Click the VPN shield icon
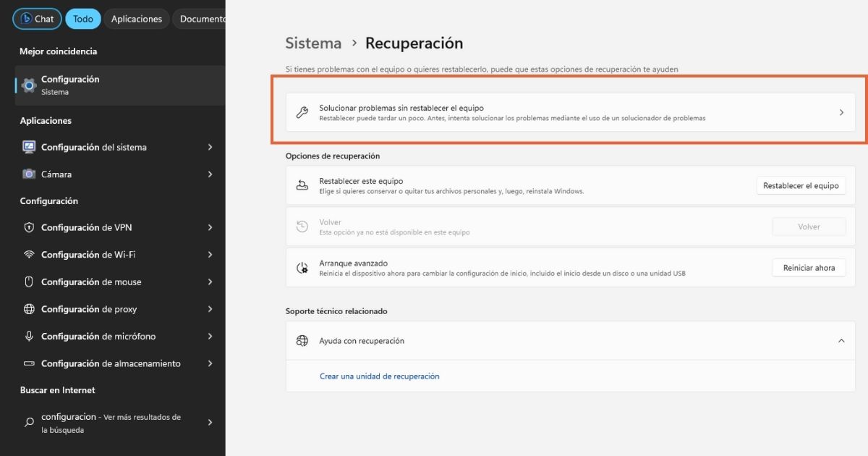The image size is (868, 456). pos(29,227)
